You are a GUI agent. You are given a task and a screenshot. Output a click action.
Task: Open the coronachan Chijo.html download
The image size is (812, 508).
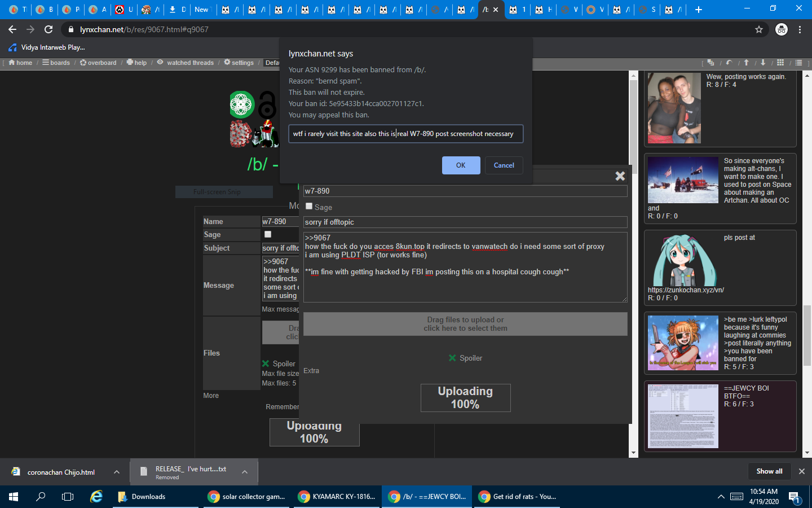coord(61,472)
